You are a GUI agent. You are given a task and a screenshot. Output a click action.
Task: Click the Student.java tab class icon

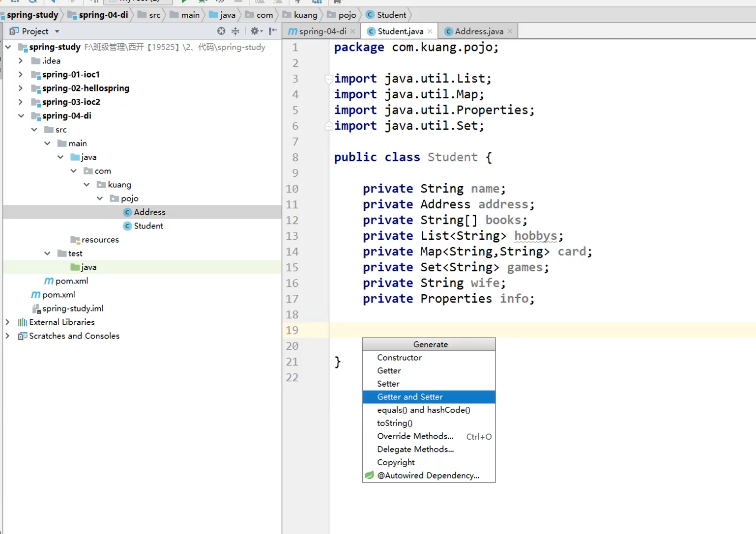point(371,31)
